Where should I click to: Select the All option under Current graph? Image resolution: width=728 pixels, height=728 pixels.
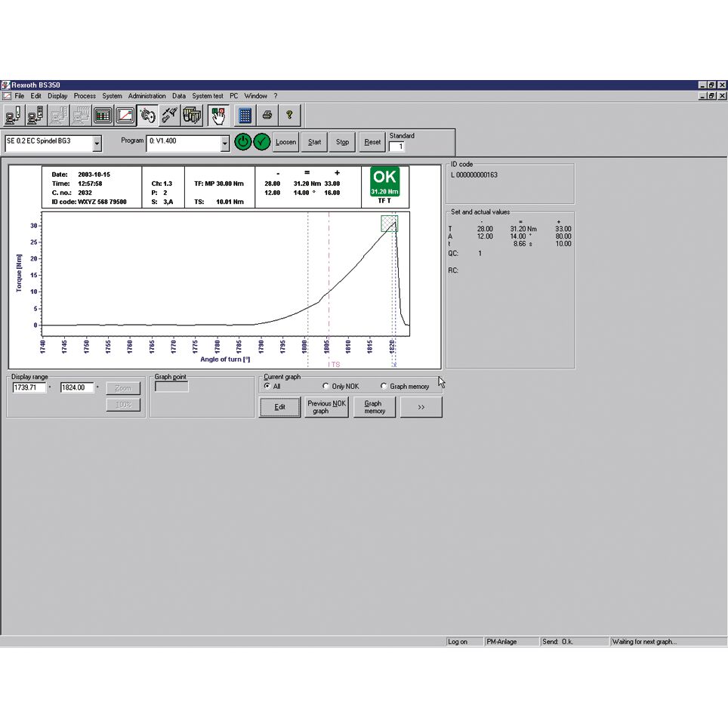coord(268,386)
